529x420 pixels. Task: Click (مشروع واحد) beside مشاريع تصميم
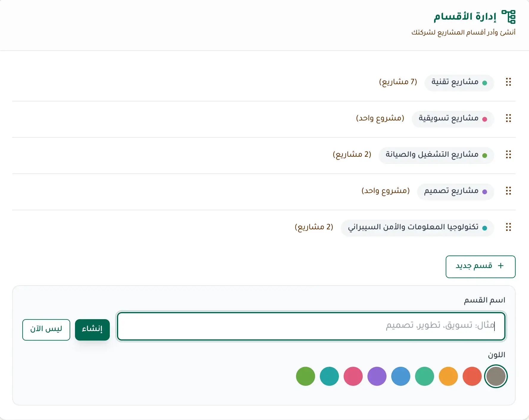click(x=386, y=191)
